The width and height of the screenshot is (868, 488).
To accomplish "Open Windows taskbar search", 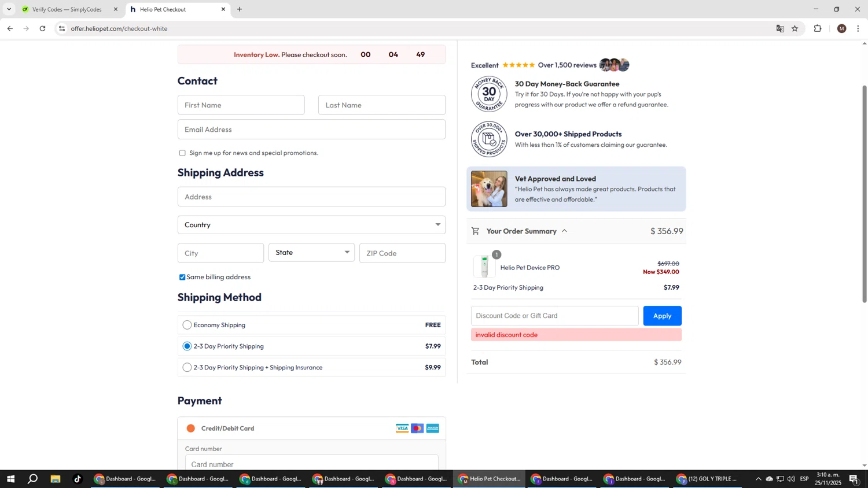I will (x=33, y=479).
